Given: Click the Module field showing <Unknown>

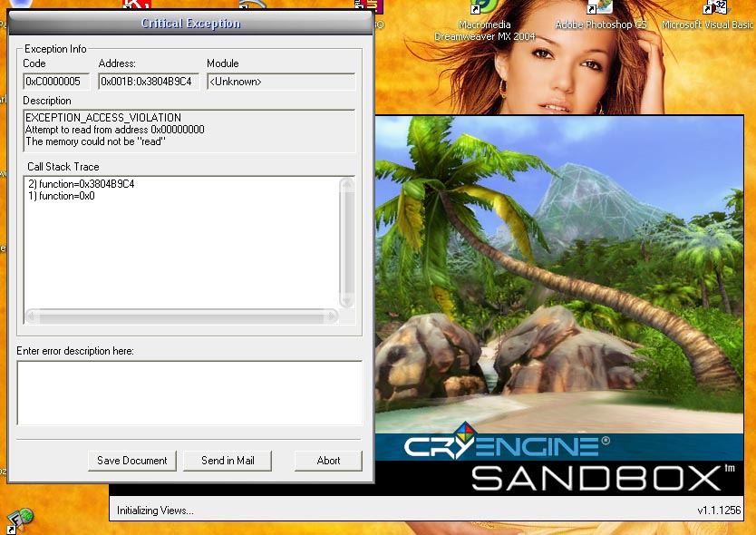Looking at the screenshot, I should [281, 82].
